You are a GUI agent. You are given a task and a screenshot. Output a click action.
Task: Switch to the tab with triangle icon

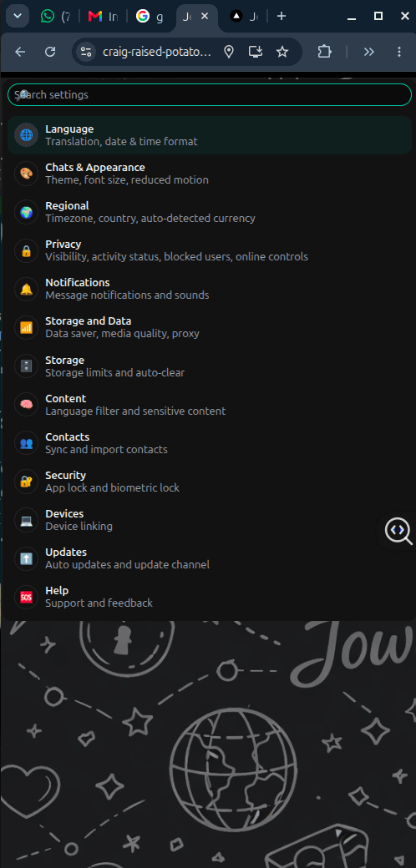tap(245, 17)
